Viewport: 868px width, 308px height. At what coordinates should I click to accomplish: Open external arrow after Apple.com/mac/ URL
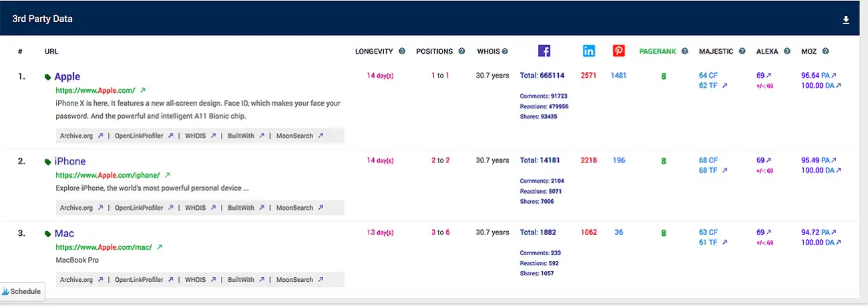pyautogui.click(x=159, y=247)
